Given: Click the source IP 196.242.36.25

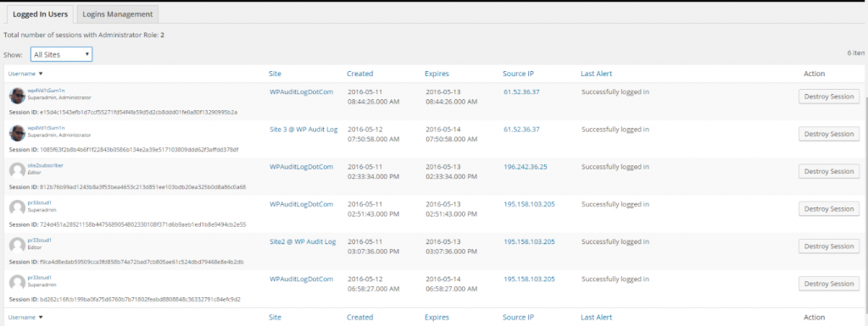Looking at the screenshot, I should pyautogui.click(x=526, y=166).
